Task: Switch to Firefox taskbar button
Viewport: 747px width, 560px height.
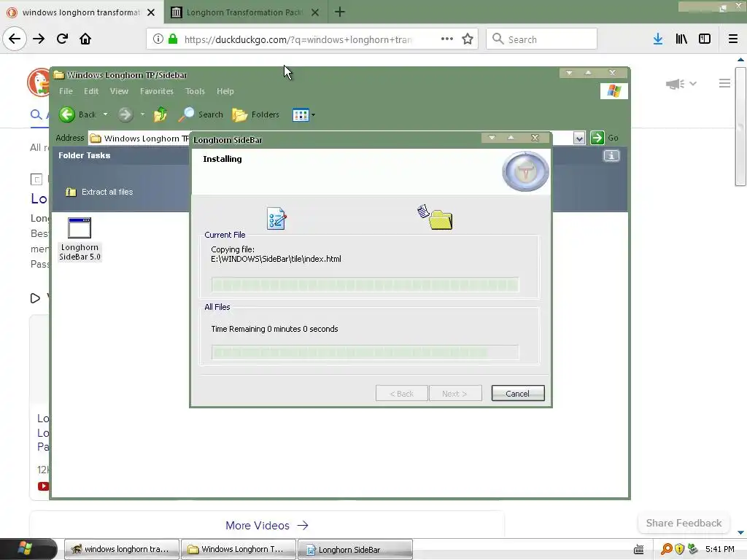Action: point(122,549)
